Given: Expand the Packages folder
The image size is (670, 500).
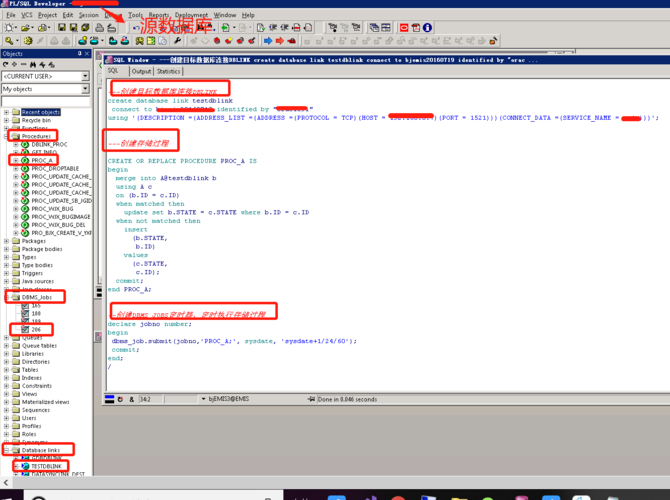Looking at the screenshot, I should click(6, 241).
